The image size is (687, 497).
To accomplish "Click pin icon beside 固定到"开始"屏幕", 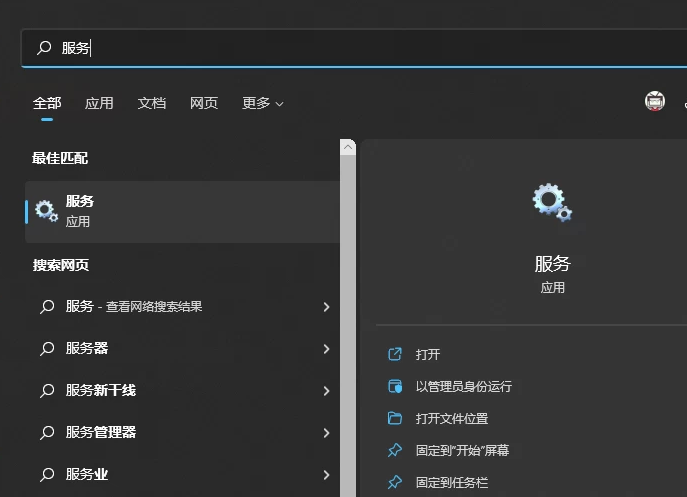I will point(395,450).
